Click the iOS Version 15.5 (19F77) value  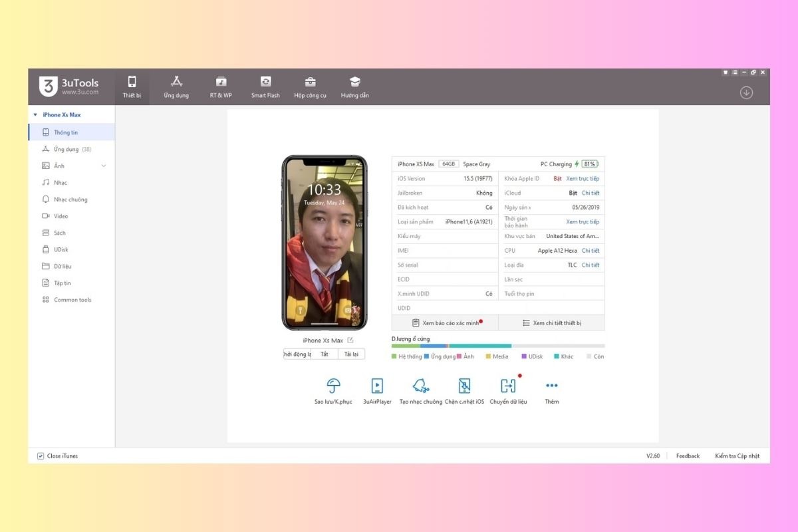[x=478, y=179]
